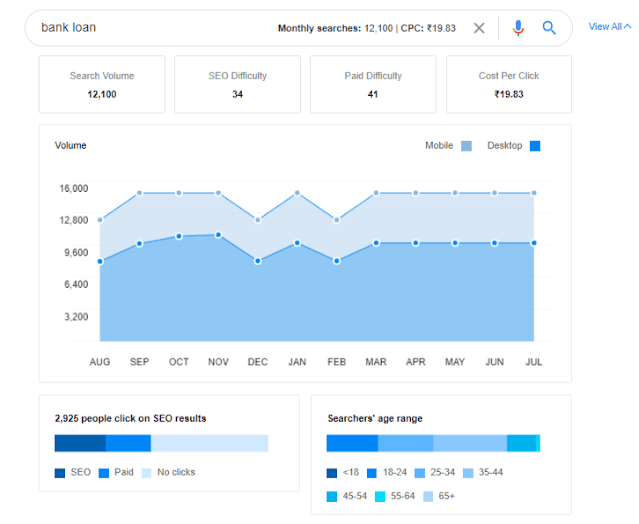Select the NOV desktop data point
The width and height of the screenshot is (639, 524).
[x=218, y=235]
